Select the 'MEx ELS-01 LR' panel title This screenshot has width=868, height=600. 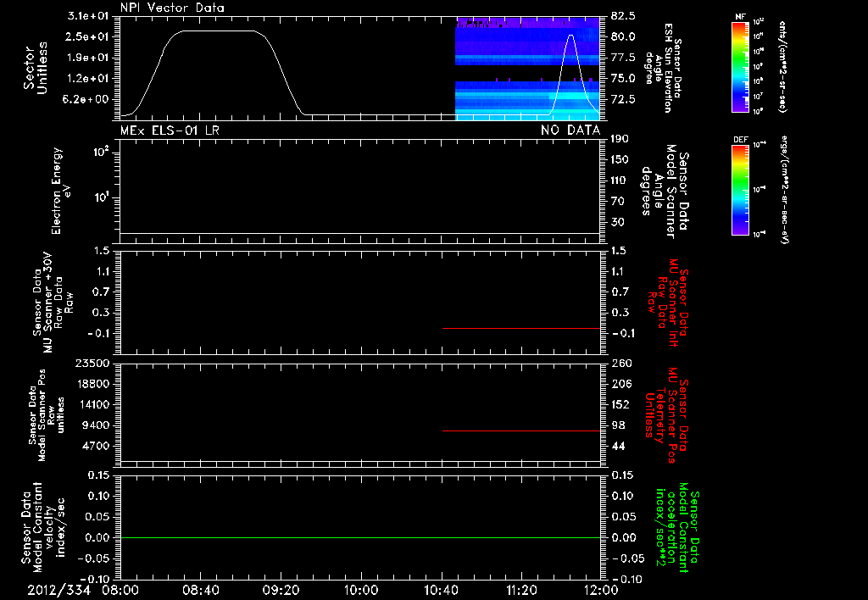170,130
